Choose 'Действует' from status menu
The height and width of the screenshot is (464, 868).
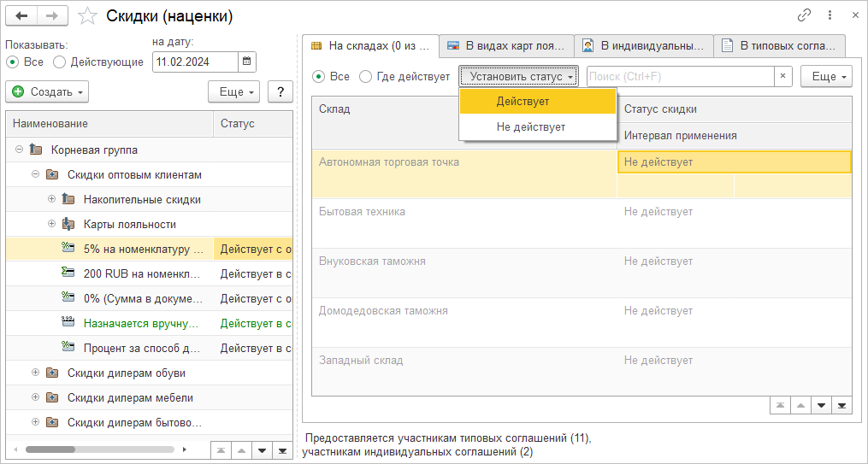coord(523,101)
